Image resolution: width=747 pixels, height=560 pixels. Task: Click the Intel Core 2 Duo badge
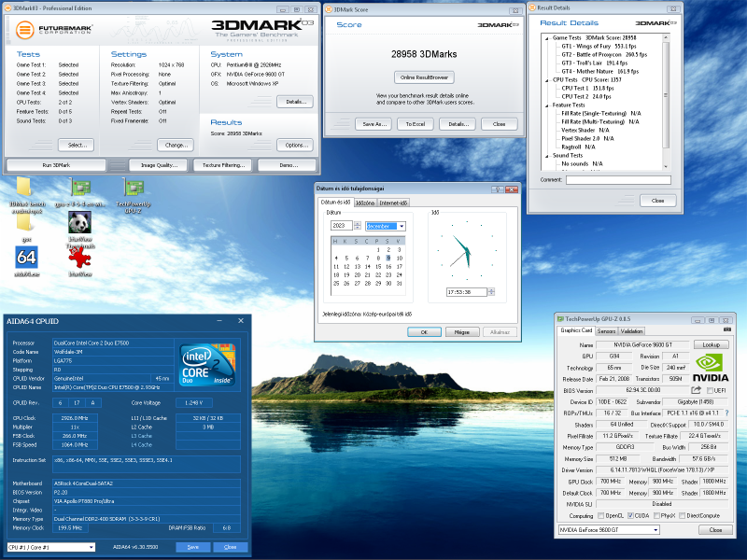pyautogui.click(x=207, y=364)
